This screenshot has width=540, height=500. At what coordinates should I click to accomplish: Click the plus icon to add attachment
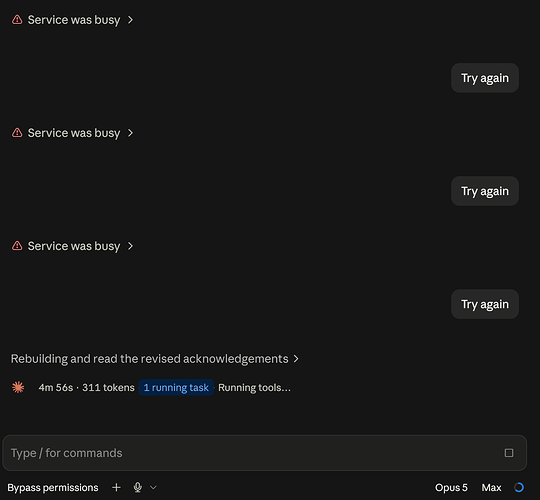[116, 487]
